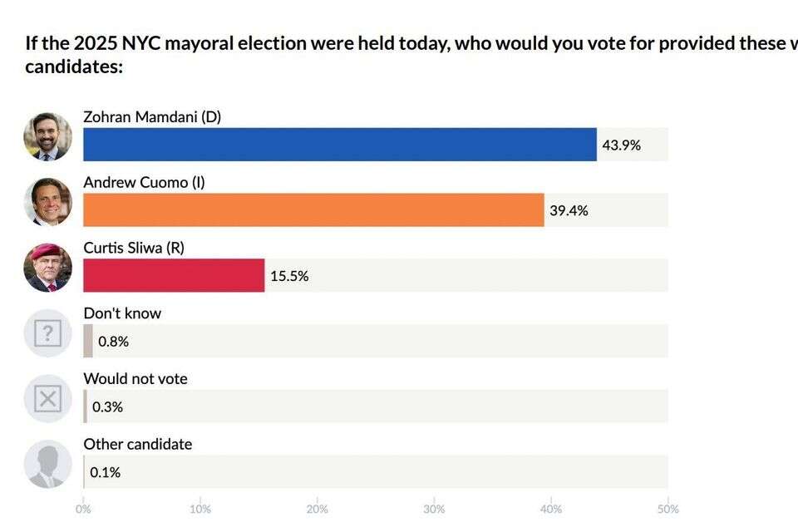Click the Zohran Mamdani (D) name label
Image resolution: width=798 pixels, height=532 pixels.
(x=152, y=117)
